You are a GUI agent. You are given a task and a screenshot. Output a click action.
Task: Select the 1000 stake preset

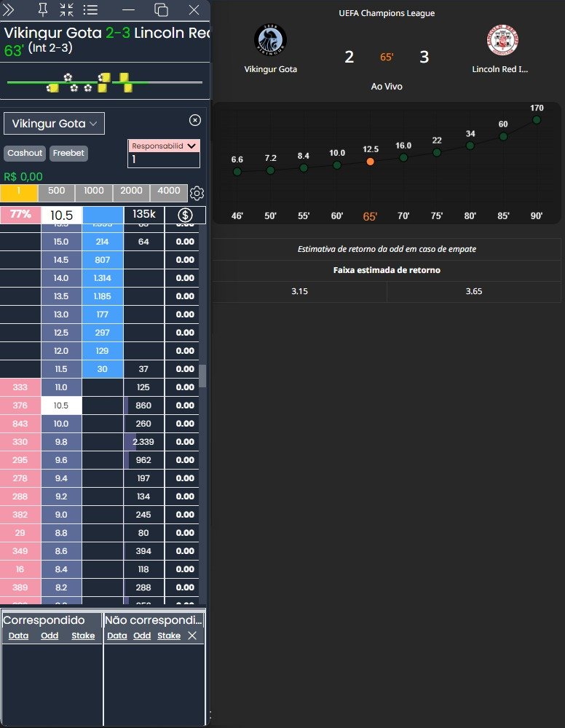tap(94, 192)
